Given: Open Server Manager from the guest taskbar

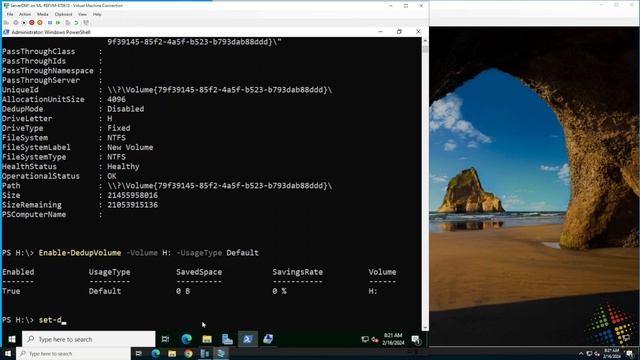Looking at the screenshot, I should pyautogui.click(x=227, y=339).
